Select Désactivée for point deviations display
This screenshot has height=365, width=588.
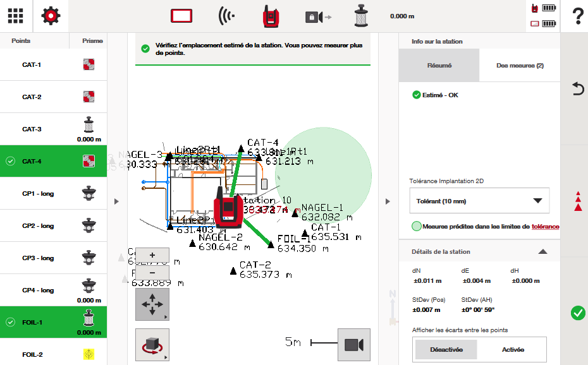(446, 349)
